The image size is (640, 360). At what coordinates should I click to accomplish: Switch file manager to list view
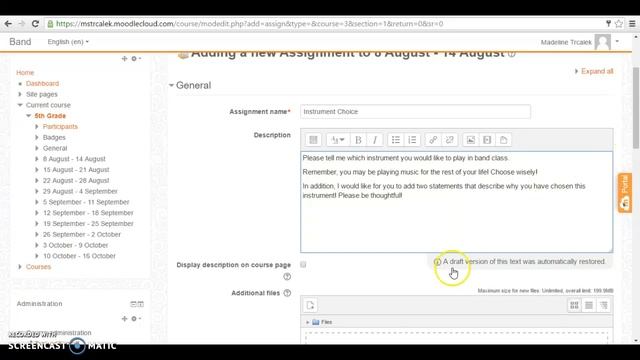click(x=589, y=305)
